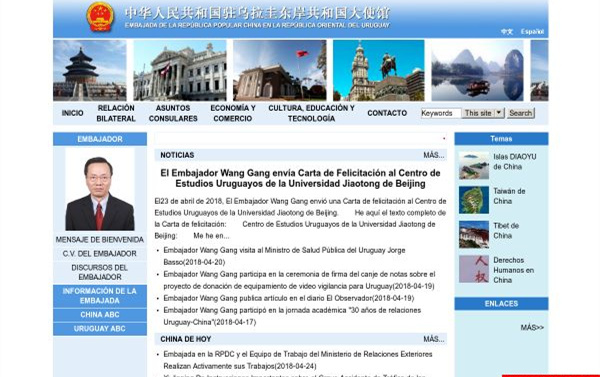Switch language to 中文
600x377 pixels.
[507, 31]
